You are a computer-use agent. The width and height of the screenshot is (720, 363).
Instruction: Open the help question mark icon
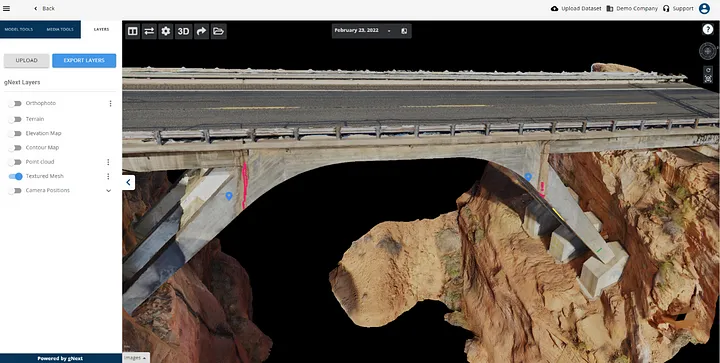coord(707,29)
